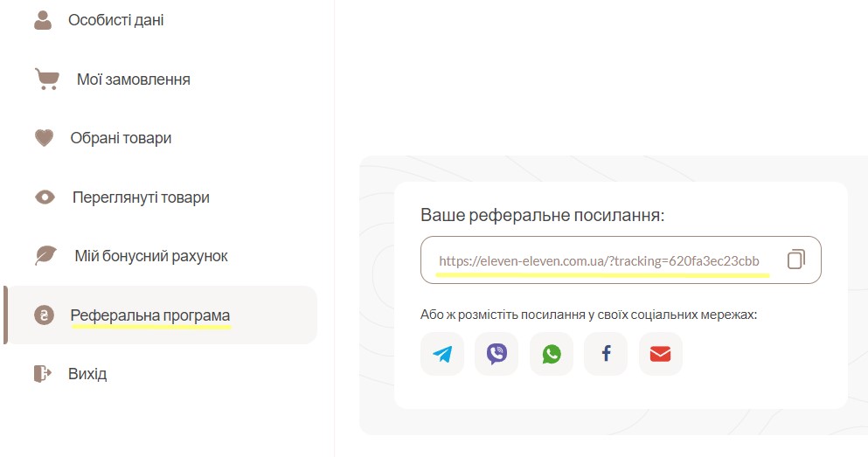Viewport: 868px width, 457px height.
Task: Log out via the Вихід link
Action: [x=87, y=374]
